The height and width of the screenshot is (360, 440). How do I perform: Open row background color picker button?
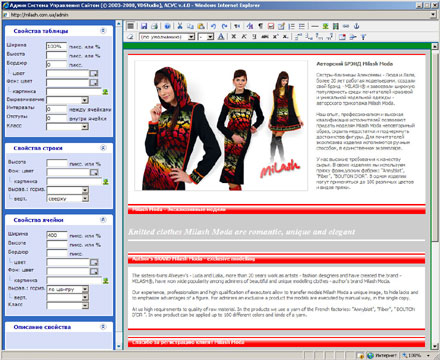click(94, 172)
